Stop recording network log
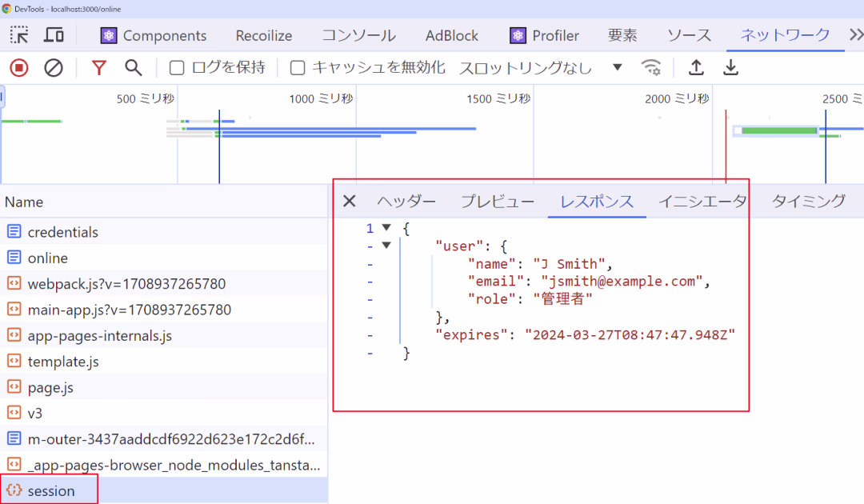The height and width of the screenshot is (504, 864). click(x=19, y=68)
